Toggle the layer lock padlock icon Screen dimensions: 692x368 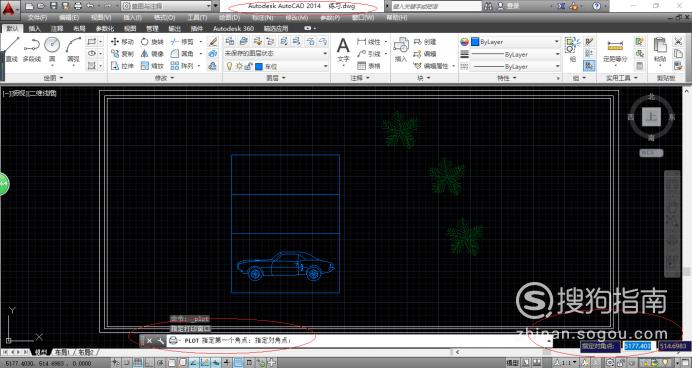248,66
